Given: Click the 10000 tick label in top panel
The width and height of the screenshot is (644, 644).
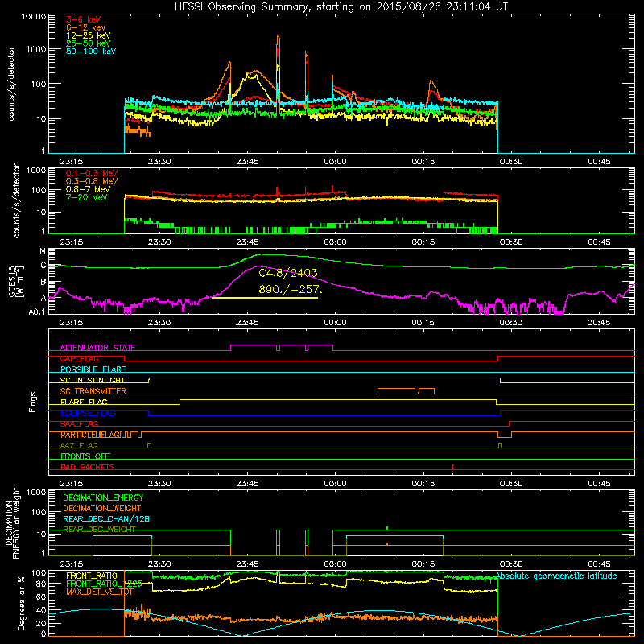Looking at the screenshot, I should 34,16.
